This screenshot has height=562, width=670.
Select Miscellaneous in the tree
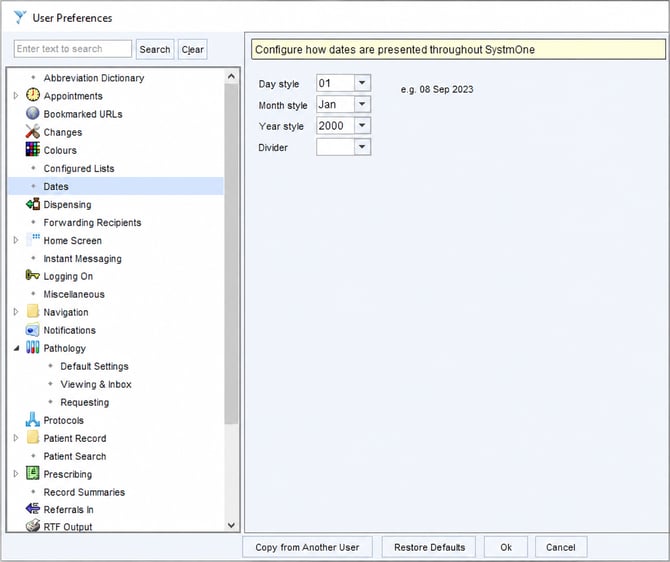click(74, 294)
